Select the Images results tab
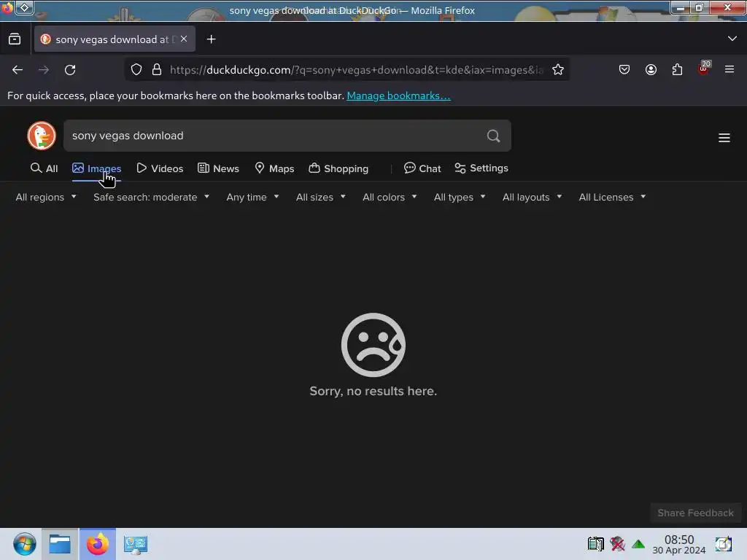Image resolution: width=747 pixels, height=560 pixels. click(97, 168)
